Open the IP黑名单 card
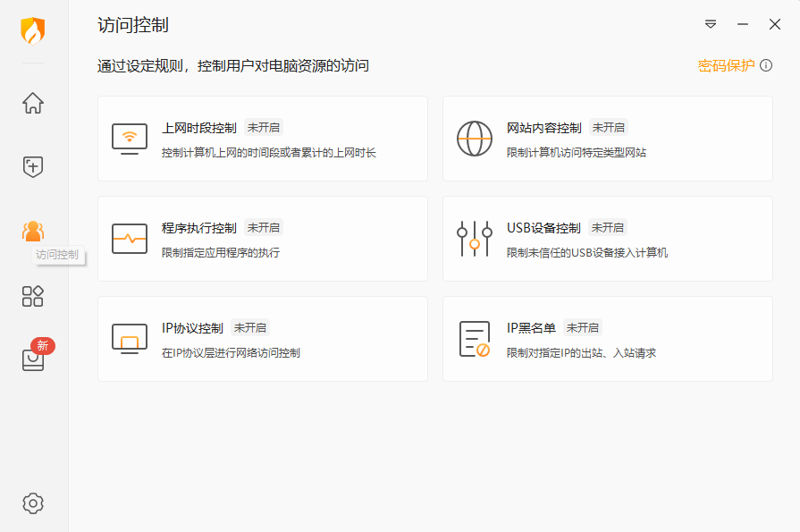Screen dimensions: 800x532 point(607,338)
